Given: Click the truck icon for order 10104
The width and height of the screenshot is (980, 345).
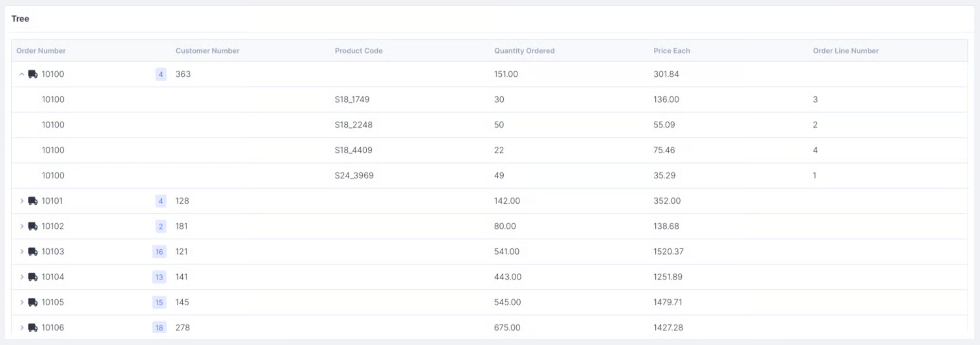Looking at the screenshot, I should [x=33, y=277].
